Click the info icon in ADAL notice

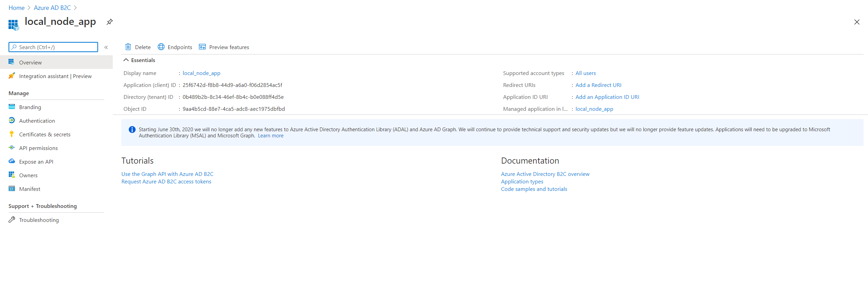pos(132,130)
